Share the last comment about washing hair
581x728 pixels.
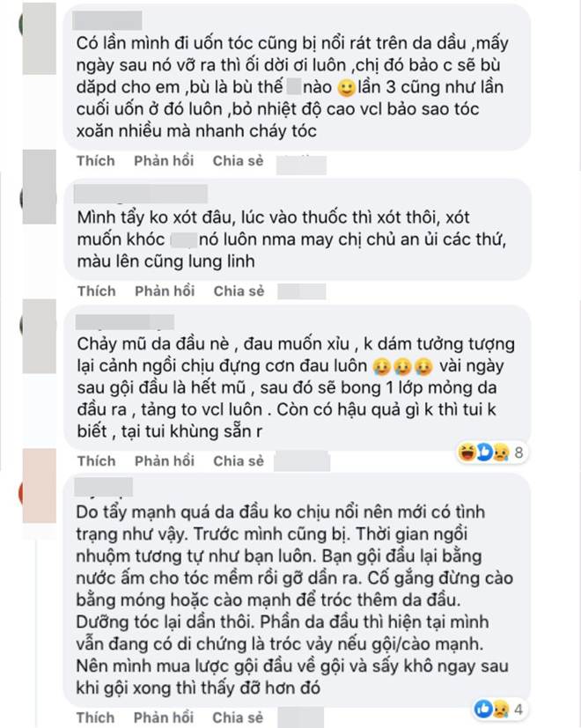[238, 717]
